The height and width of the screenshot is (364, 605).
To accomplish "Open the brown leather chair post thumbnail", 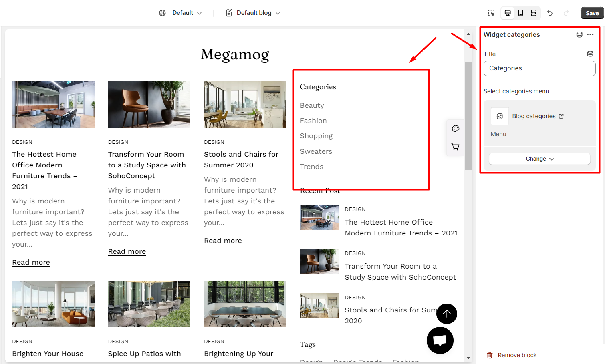I will (149, 105).
